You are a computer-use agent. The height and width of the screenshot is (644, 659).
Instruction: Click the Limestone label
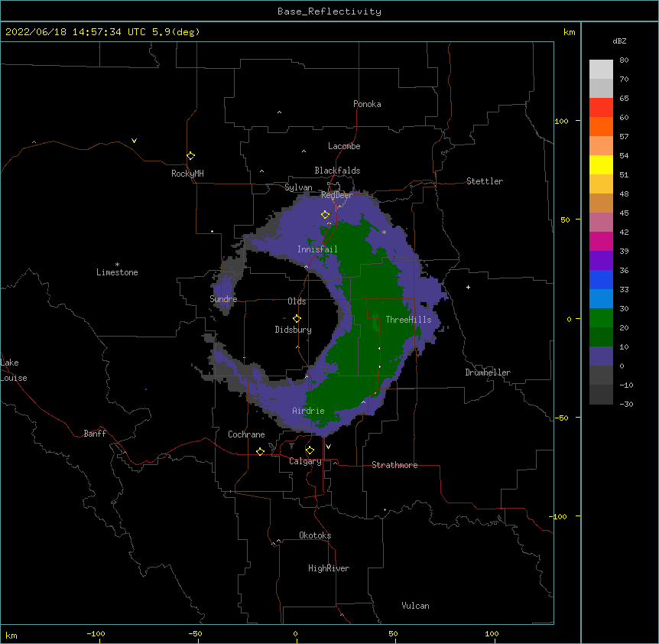117,272
